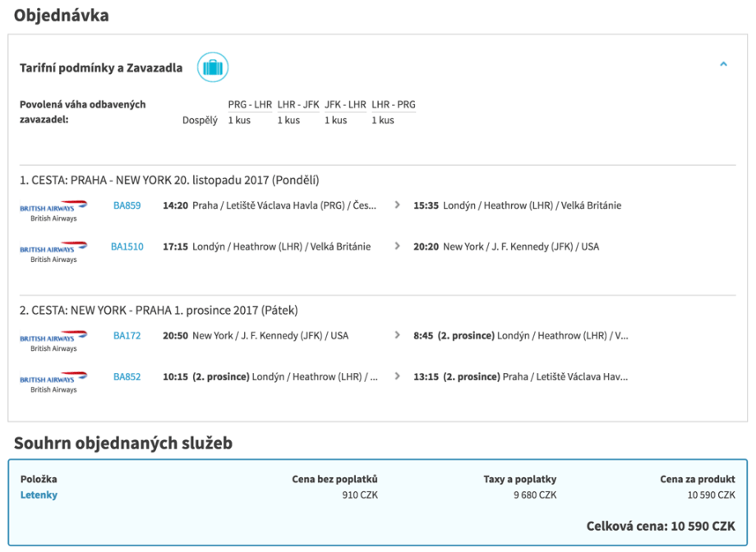This screenshot has width=756, height=552.
Task: Click British Airways logo for flight BA1510
Action: (53, 252)
